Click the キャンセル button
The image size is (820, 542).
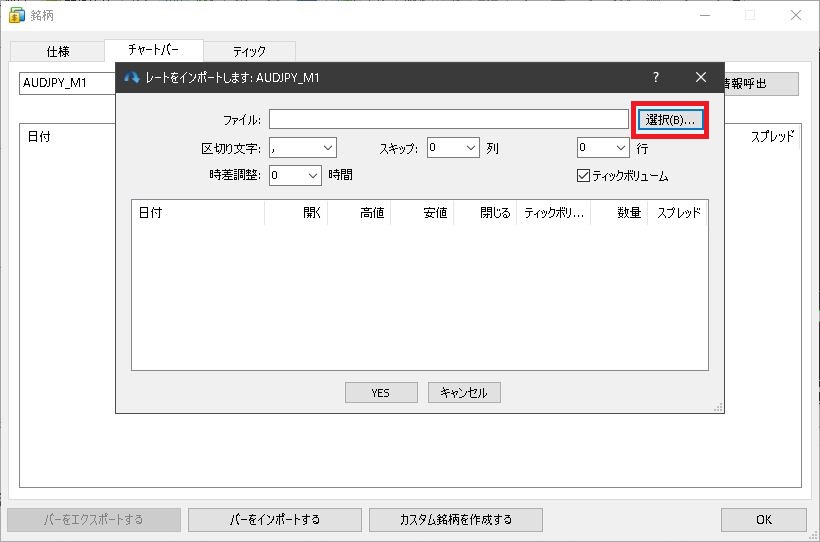point(464,392)
